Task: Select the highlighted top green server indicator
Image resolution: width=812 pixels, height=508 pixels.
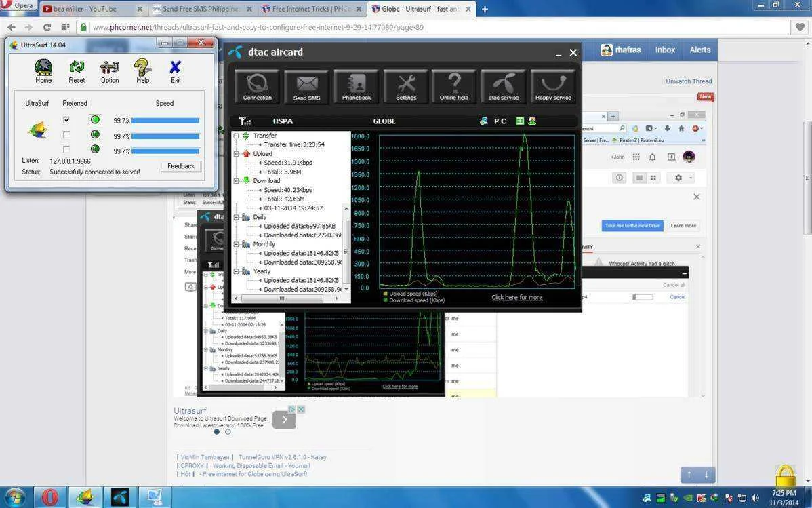Action: [95, 120]
